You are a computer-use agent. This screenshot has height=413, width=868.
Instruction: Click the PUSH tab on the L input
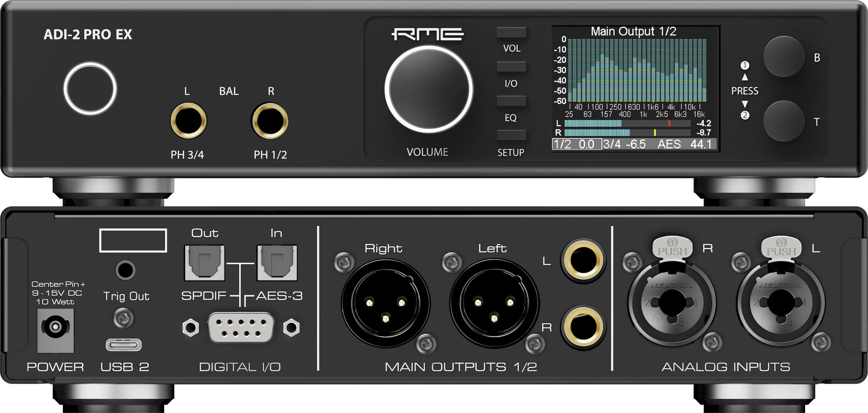point(781,249)
